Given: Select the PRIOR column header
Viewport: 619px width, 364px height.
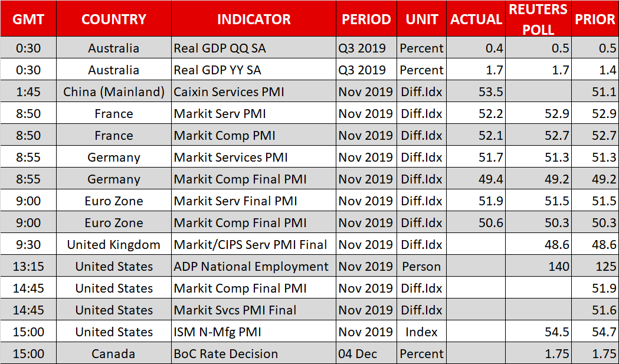Looking at the screenshot, I should pyautogui.click(x=595, y=19).
